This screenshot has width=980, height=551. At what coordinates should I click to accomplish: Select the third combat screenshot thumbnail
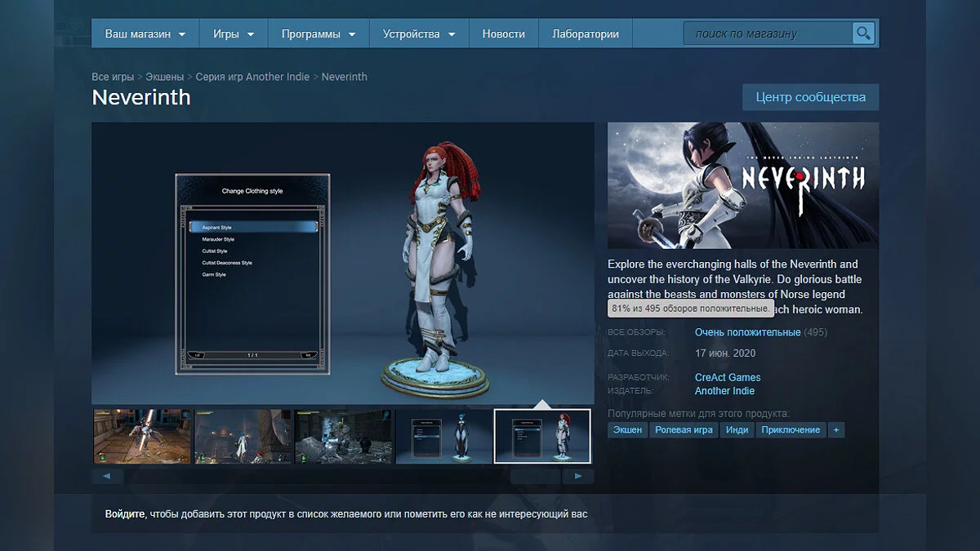(343, 437)
